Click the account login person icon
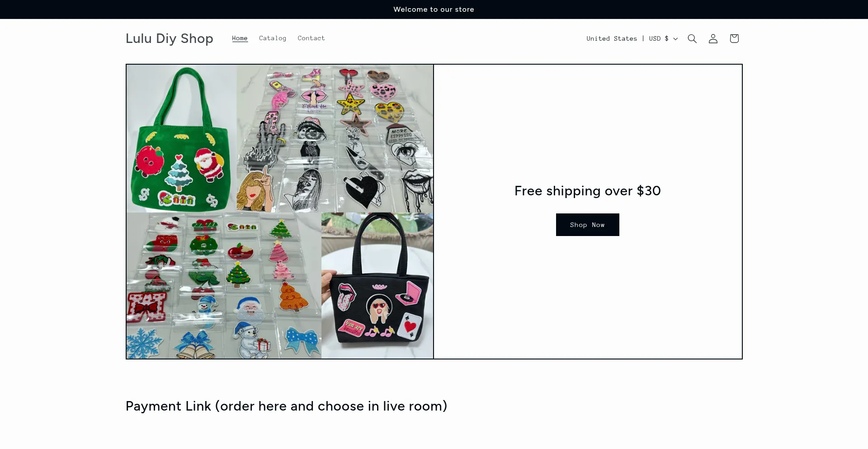Image resolution: width=868 pixels, height=449 pixels. pos(713,38)
